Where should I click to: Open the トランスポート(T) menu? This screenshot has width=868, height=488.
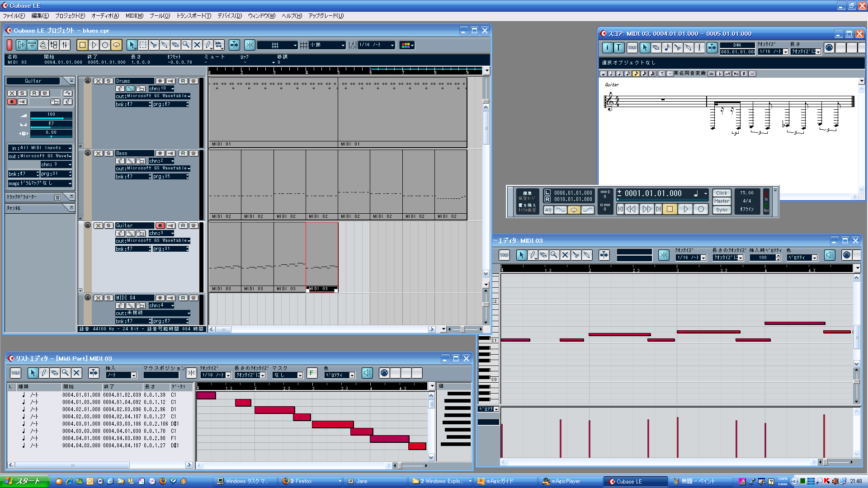[x=193, y=16]
